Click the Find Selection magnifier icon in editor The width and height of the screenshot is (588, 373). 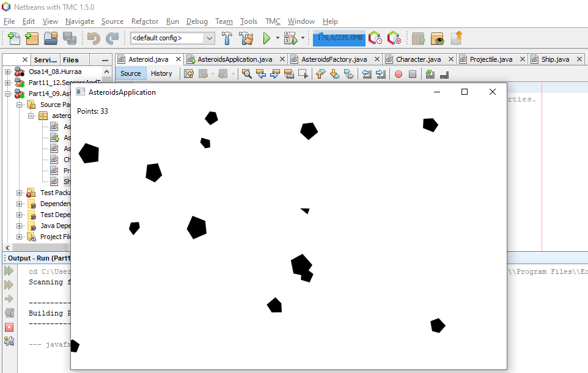click(247, 74)
